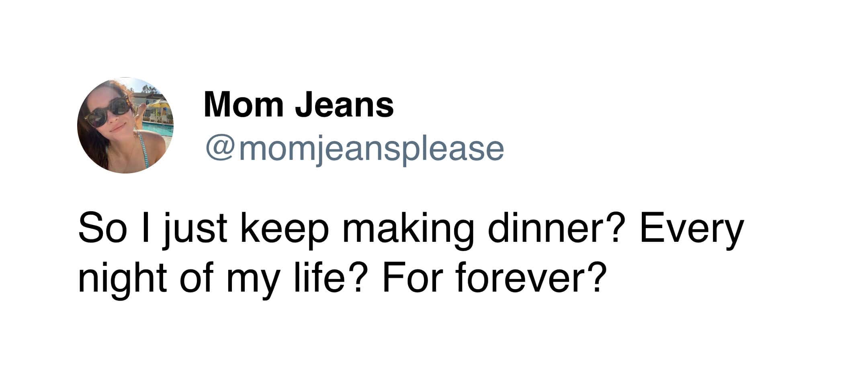Screen dimensions: 868x380
Task: Click "So" at the tweet's start
Action: point(102,229)
